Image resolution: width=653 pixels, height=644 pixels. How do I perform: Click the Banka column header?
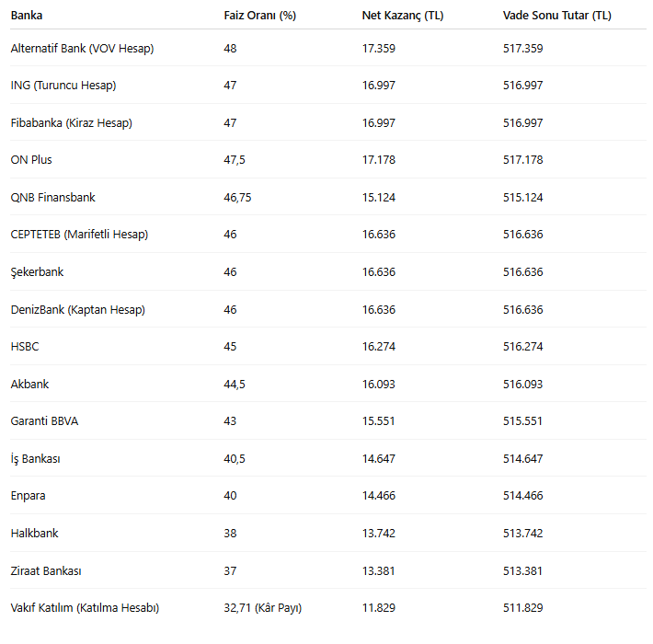27,16
